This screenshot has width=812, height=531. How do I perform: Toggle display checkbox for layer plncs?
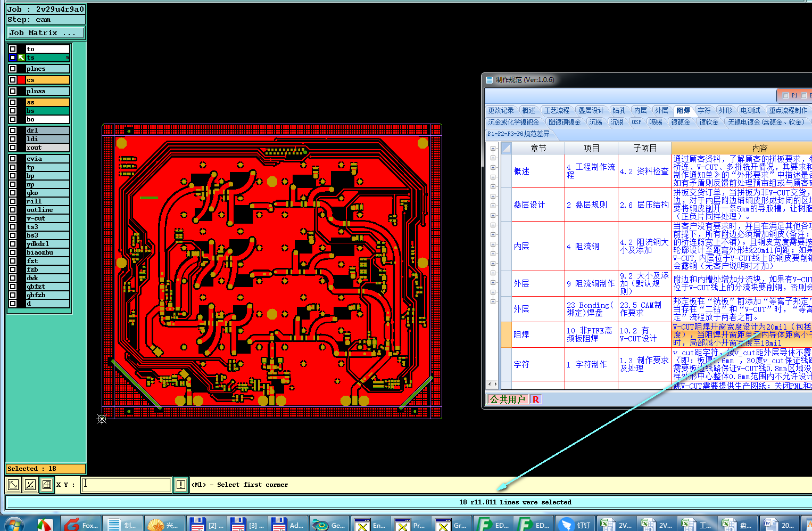click(13, 69)
